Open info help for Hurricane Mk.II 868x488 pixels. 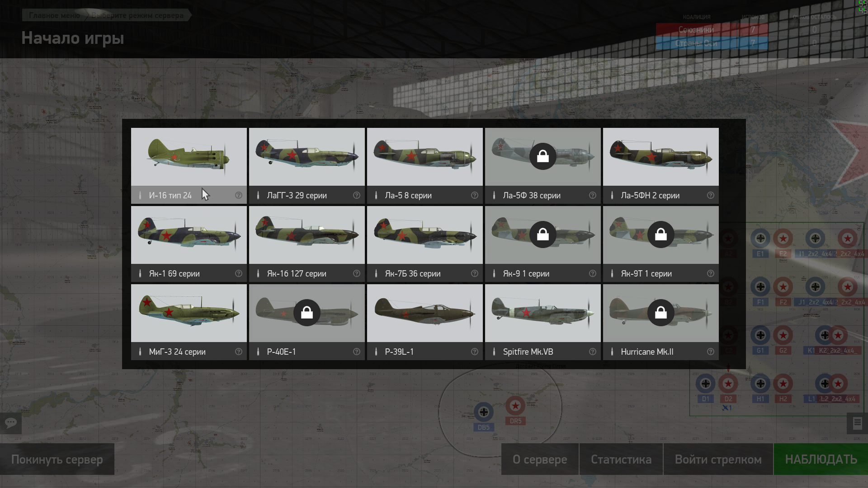point(710,352)
